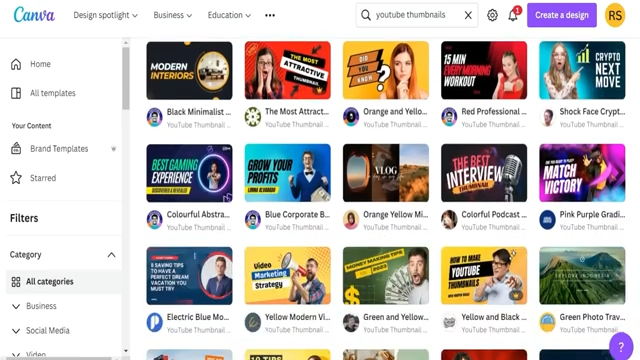Viewport: 640px width, 360px height.
Task: Click creator avatar of Yellow Modern Video template
Action: point(253,322)
